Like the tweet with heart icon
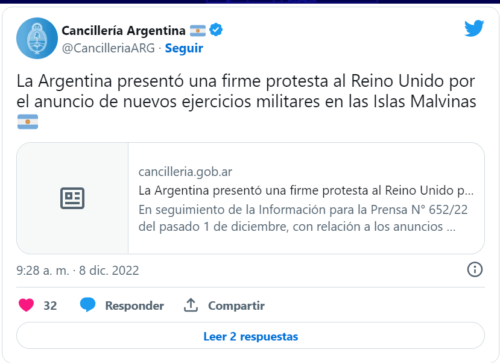 [x=26, y=305]
